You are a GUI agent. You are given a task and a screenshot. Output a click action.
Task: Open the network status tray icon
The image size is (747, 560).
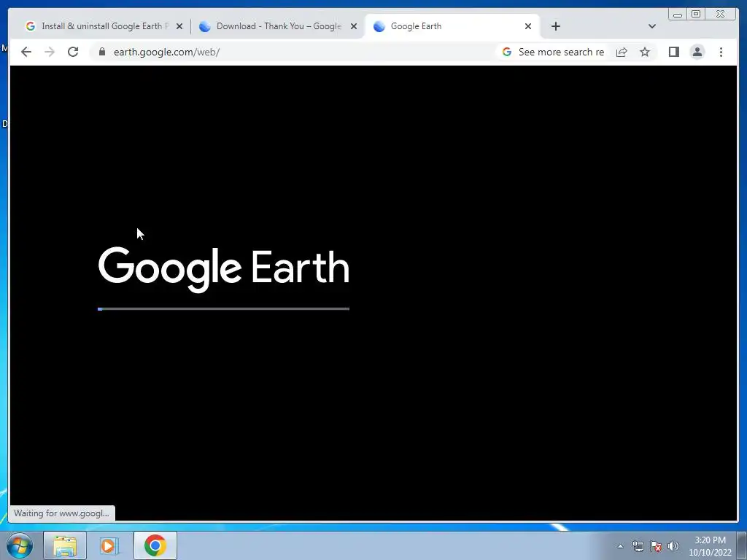(638, 546)
